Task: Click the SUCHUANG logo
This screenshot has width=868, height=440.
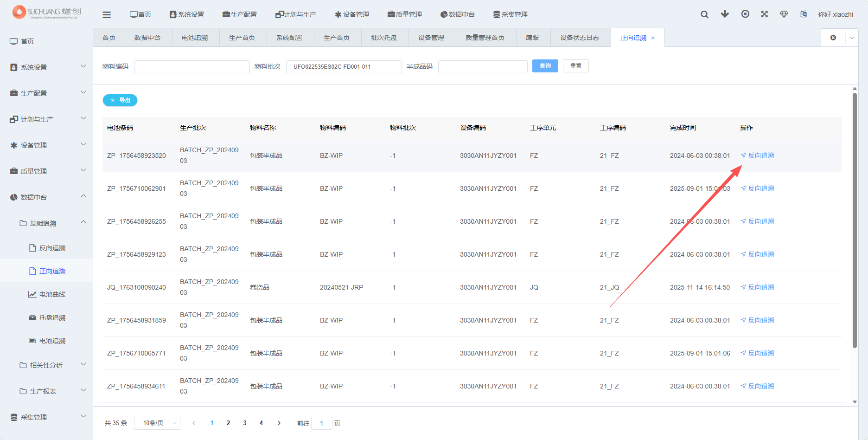Action: [x=46, y=12]
